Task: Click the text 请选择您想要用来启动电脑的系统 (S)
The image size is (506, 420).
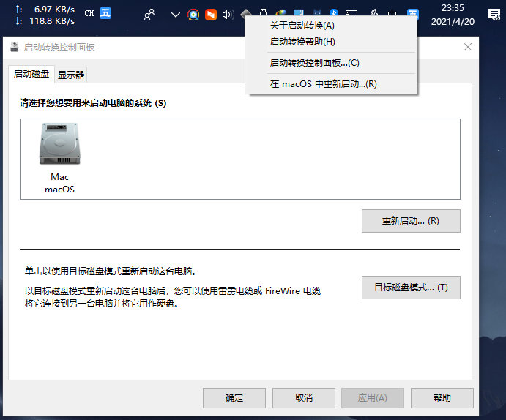Action: (93, 103)
